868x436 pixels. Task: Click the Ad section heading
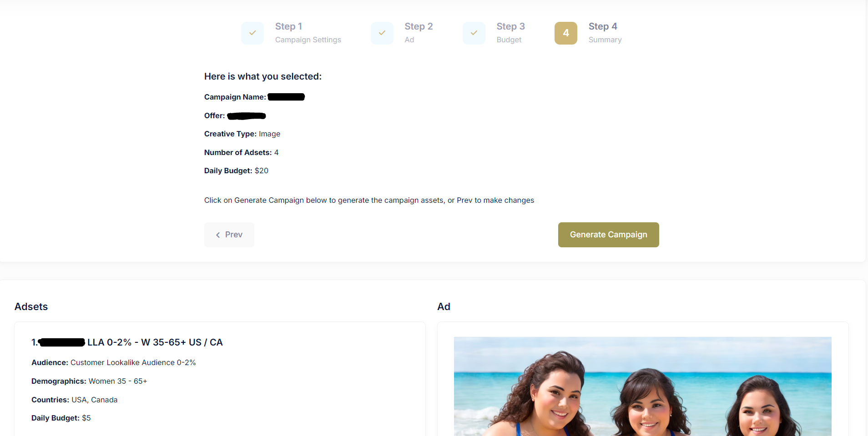coord(444,306)
